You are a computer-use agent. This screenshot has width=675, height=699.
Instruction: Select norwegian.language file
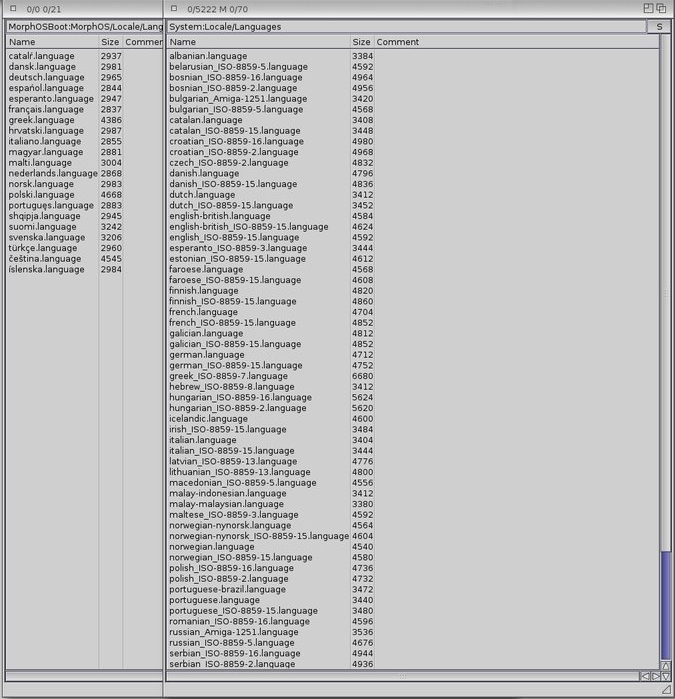[212, 547]
